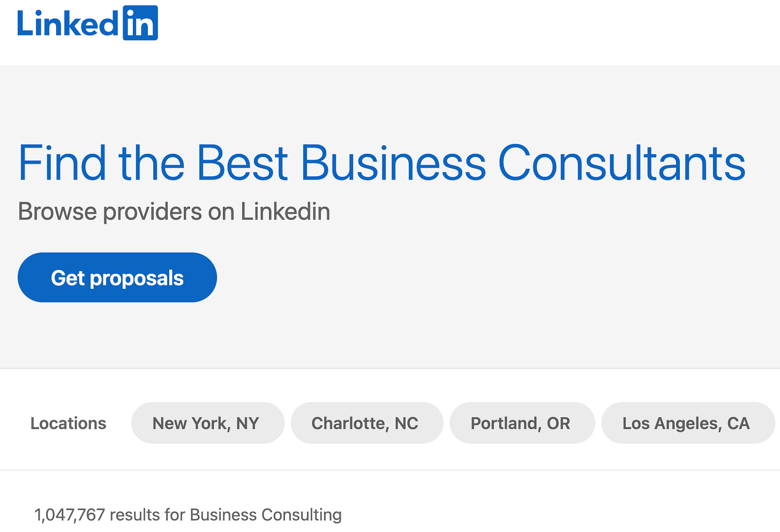Filter by New York, NY location
780x532 pixels.
tap(207, 423)
